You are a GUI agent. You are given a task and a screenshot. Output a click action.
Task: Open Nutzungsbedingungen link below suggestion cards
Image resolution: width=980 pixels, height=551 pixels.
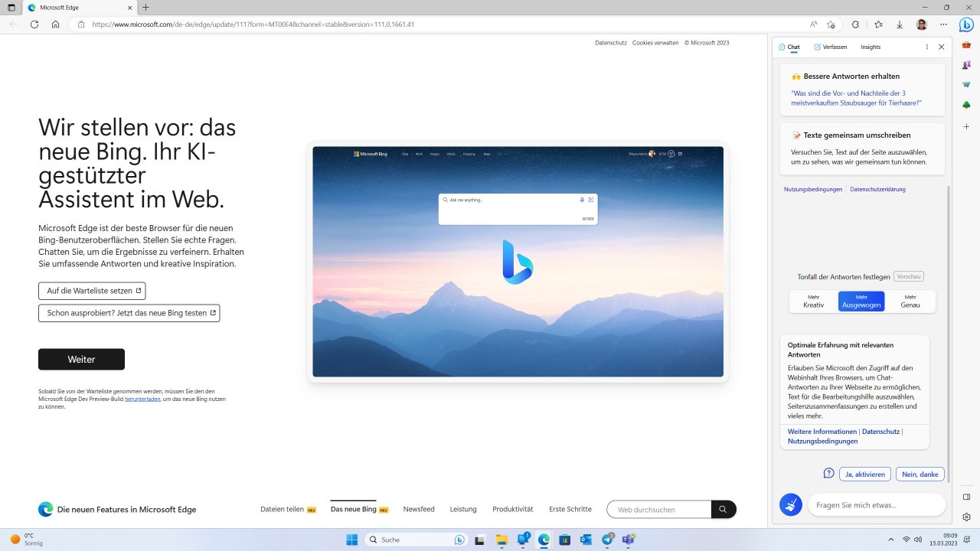813,189
